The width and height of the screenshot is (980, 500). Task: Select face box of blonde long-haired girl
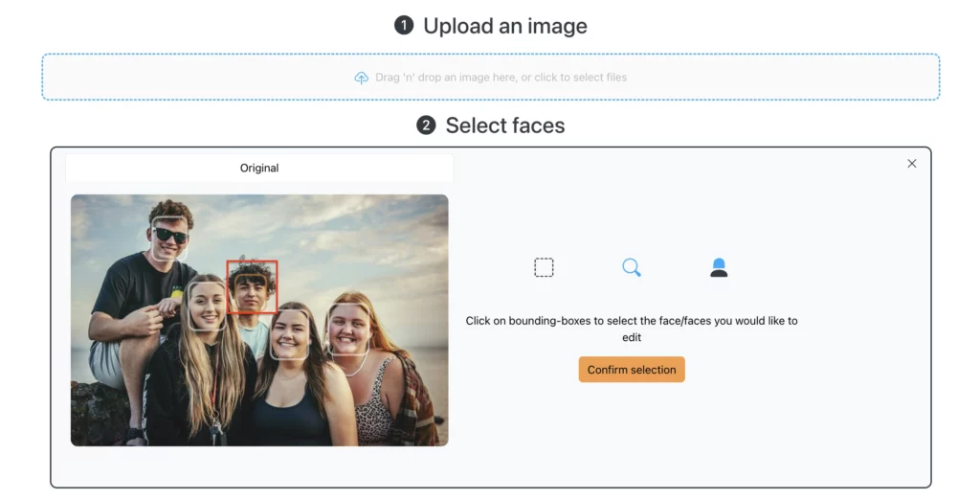(x=208, y=306)
